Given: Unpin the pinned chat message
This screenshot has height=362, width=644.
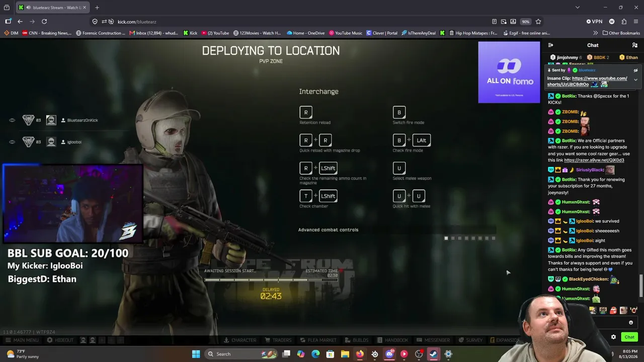Looking at the screenshot, I should (635, 70).
